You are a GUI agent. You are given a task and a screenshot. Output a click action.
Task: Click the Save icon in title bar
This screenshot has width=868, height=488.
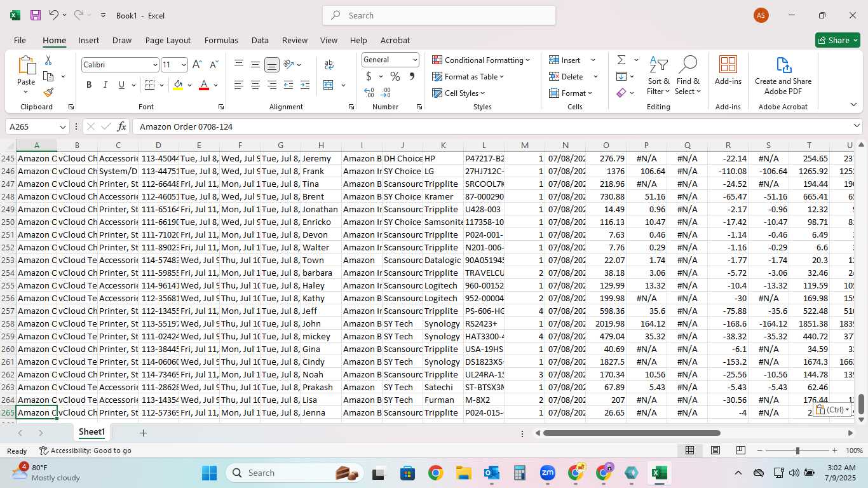[35, 15]
